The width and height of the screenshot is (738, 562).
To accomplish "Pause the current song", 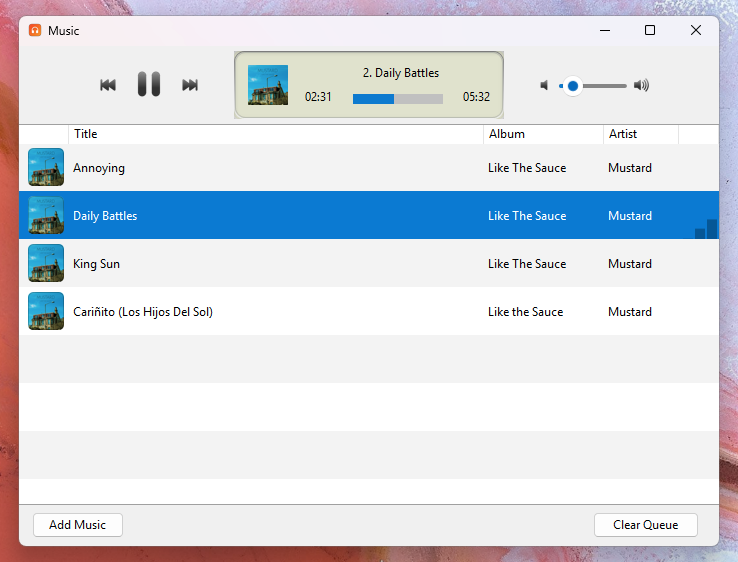I will click(149, 84).
